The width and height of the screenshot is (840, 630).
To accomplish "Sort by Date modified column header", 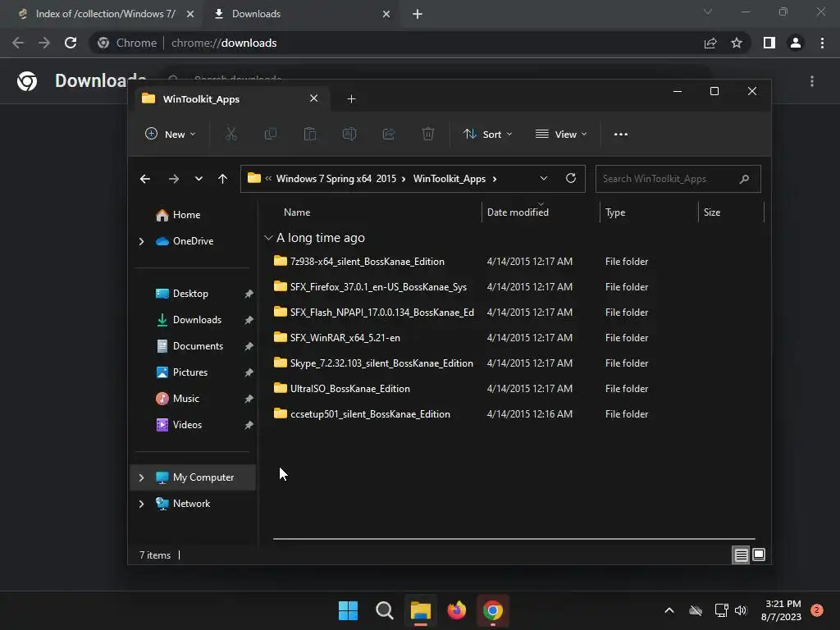I will point(518,212).
